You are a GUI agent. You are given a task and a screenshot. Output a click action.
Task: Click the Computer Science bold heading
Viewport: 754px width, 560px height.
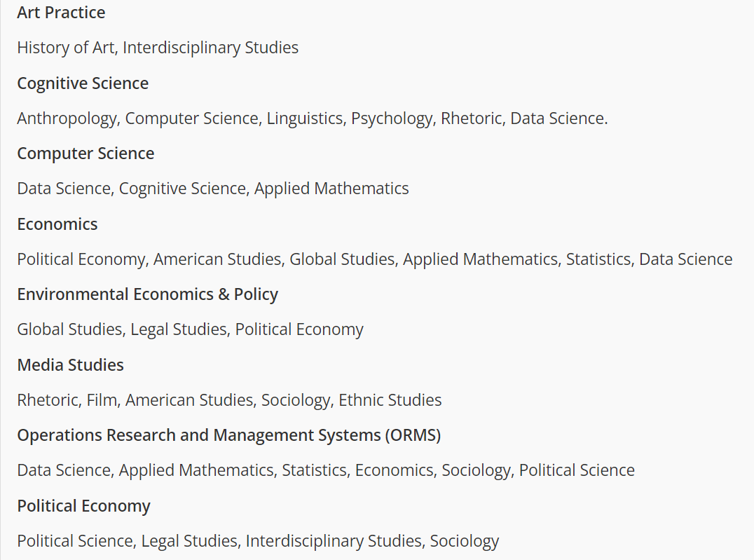tap(85, 153)
